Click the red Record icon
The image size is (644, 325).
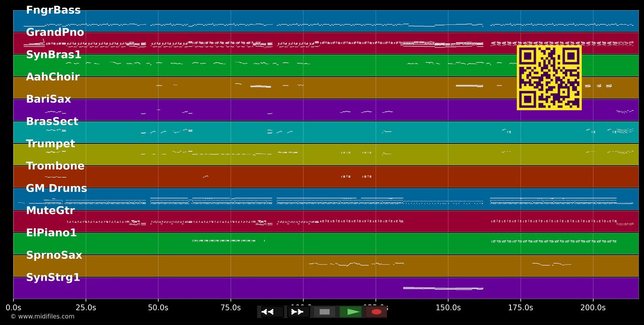click(377, 312)
